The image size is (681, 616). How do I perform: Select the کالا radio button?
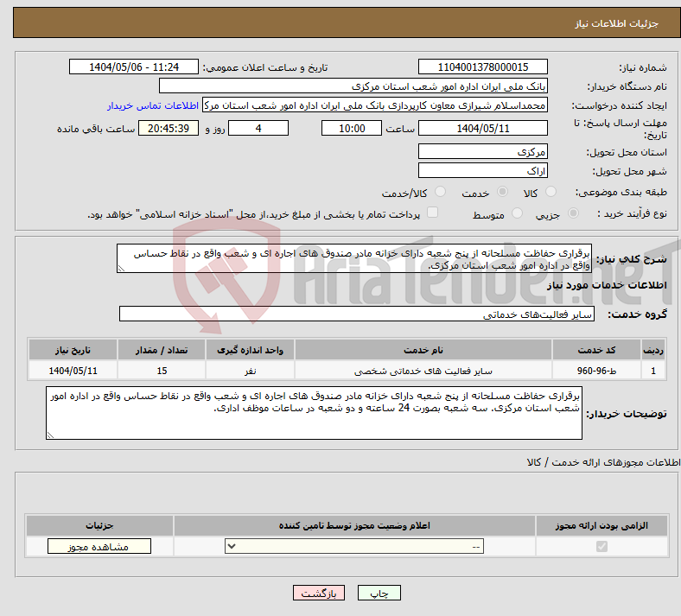coord(551,192)
